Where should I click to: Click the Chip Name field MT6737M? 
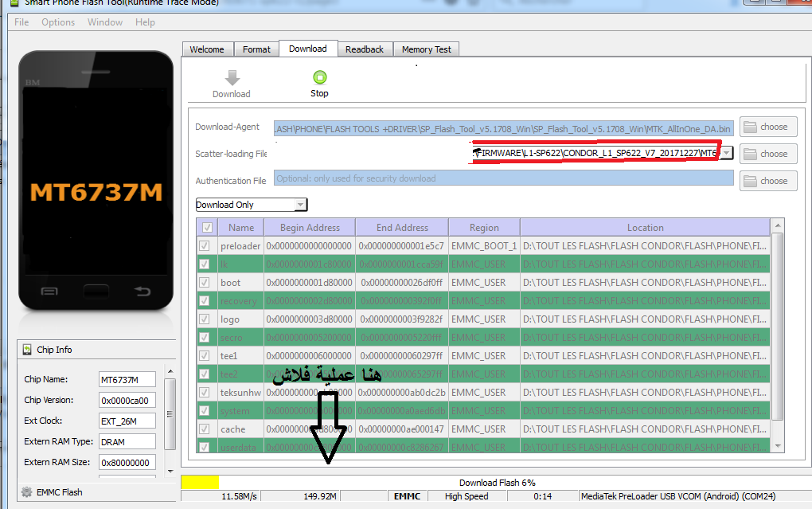tap(127, 379)
